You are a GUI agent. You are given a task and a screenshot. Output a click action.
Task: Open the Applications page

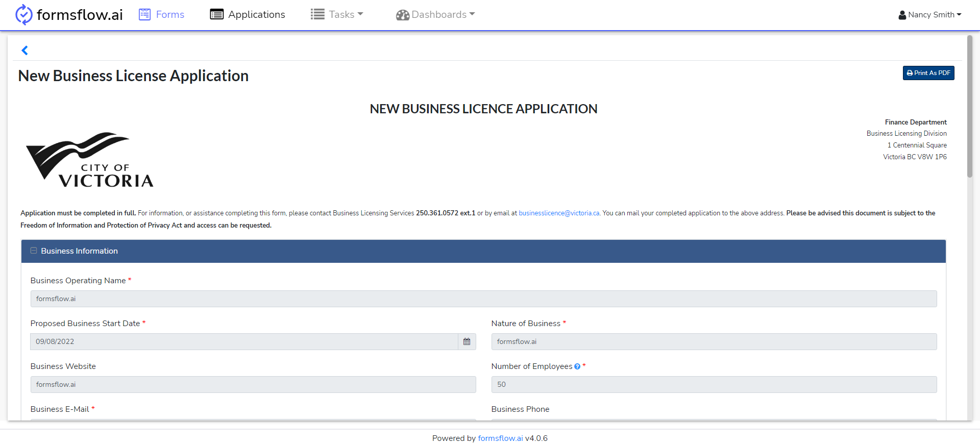point(256,15)
